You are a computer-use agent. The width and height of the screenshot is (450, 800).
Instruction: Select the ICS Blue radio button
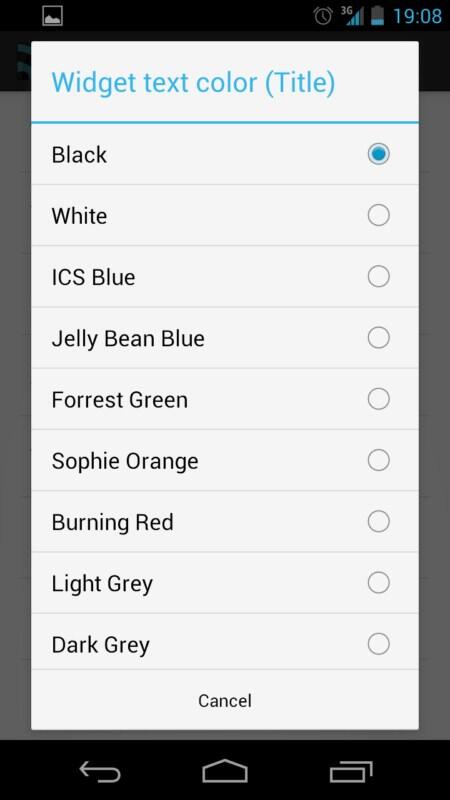coord(379,277)
